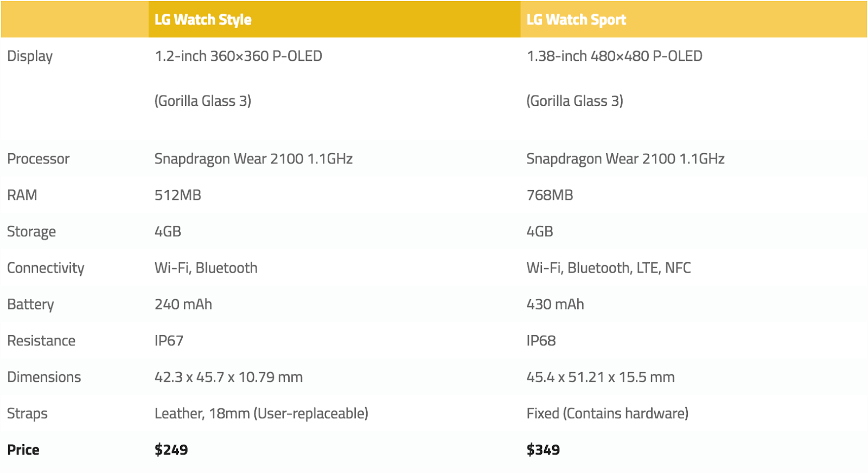Select the 768MB RAM cell
Screen dimensions: 868x473
pyautogui.click(x=550, y=195)
